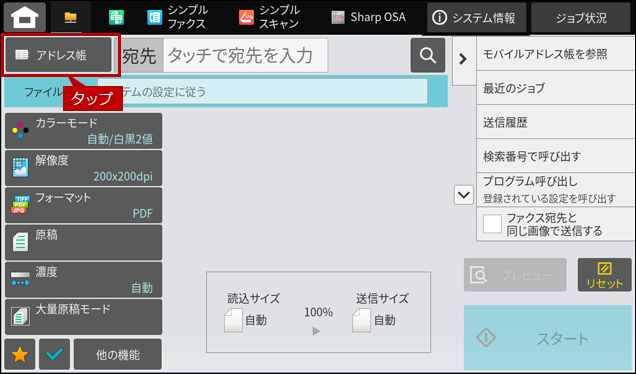Screen dimensions: 636x374
Task: Enable ファクス宛先と同じ画像で送信する checkbox
Action: coord(492,224)
